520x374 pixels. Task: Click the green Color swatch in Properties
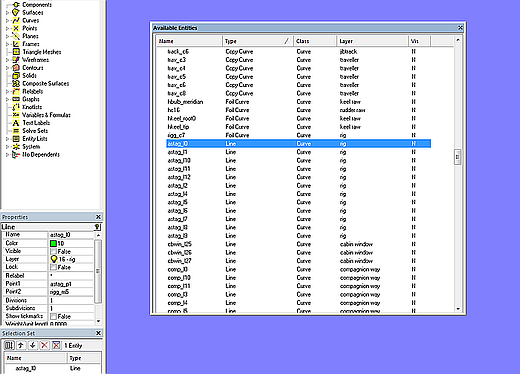(53, 243)
